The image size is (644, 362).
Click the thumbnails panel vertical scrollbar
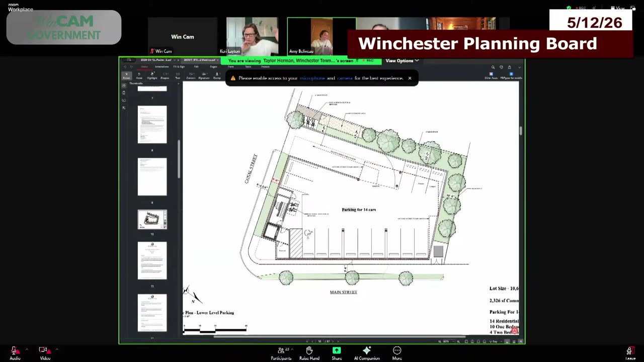179,159
